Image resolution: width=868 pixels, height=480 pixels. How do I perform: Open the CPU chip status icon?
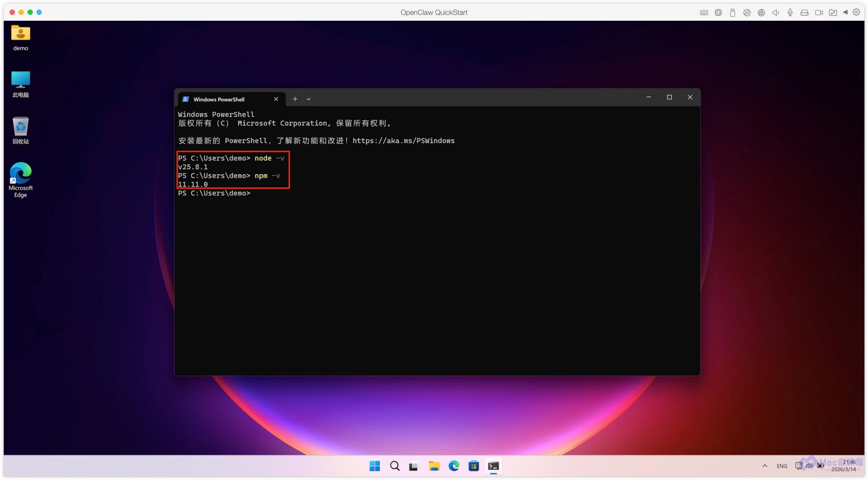718,13
